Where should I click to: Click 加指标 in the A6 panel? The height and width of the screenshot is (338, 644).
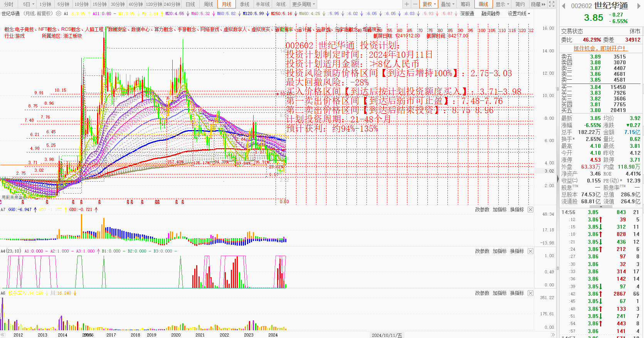click(499, 293)
